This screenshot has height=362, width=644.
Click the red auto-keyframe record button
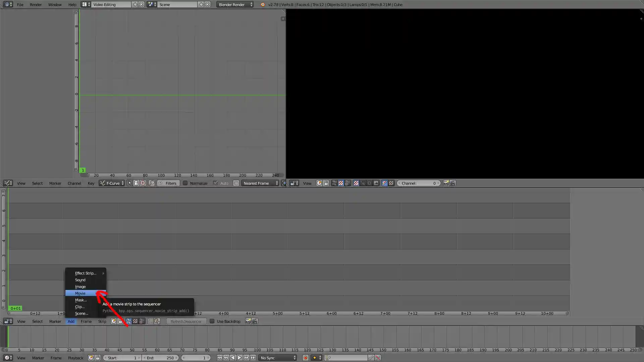[x=305, y=358]
